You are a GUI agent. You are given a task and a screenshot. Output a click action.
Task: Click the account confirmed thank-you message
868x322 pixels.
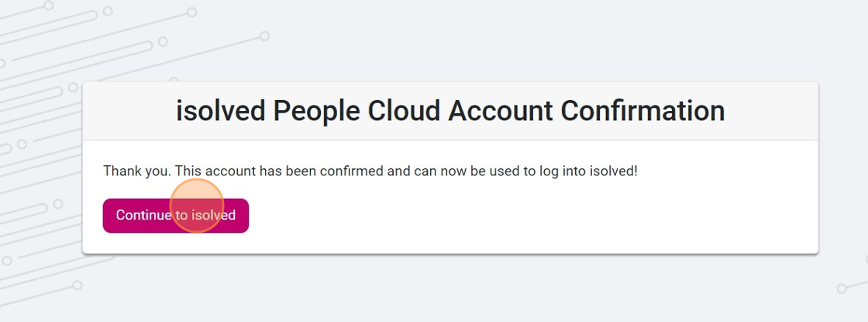[x=370, y=171]
